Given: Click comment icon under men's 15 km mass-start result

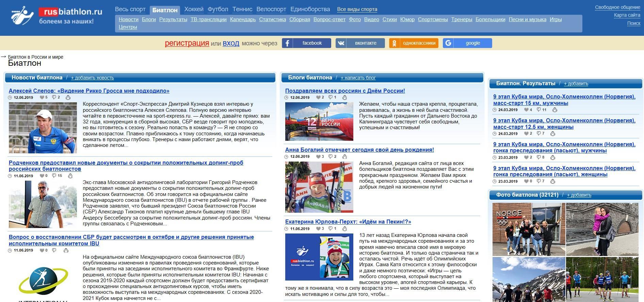Looking at the screenshot, I should click(538, 110).
